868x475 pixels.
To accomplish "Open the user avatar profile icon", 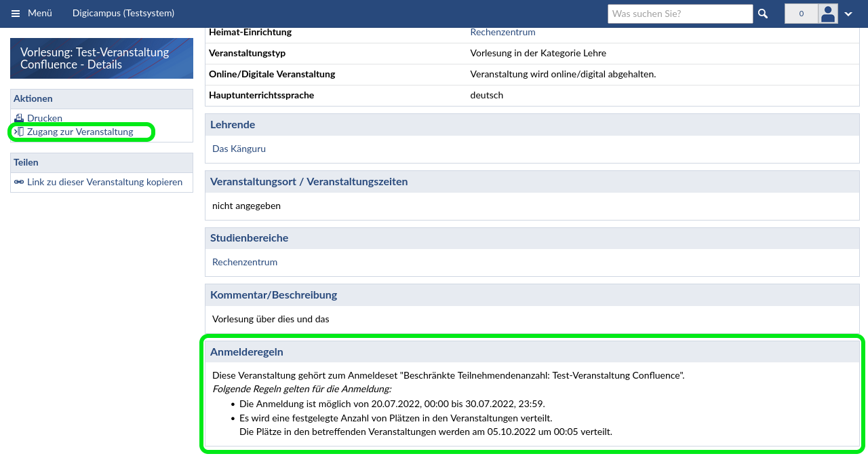I will coord(828,14).
